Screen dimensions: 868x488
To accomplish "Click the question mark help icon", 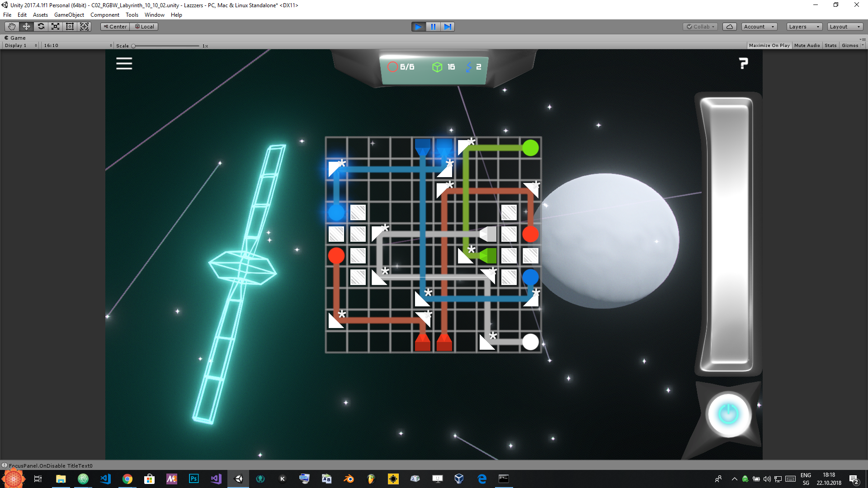I will click(743, 63).
